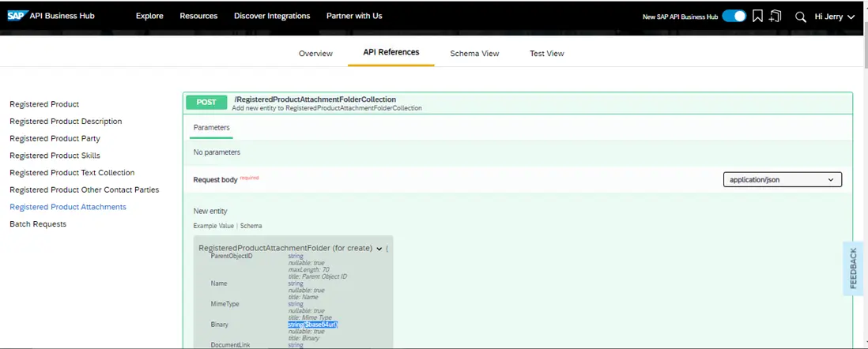
Task: Open the application/json content type dropdown
Action: tap(782, 180)
